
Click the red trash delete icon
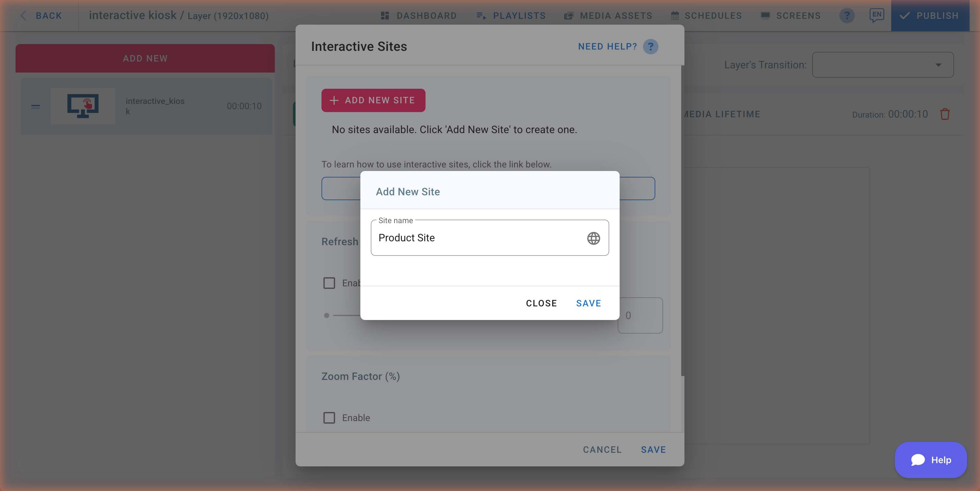(945, 114)
